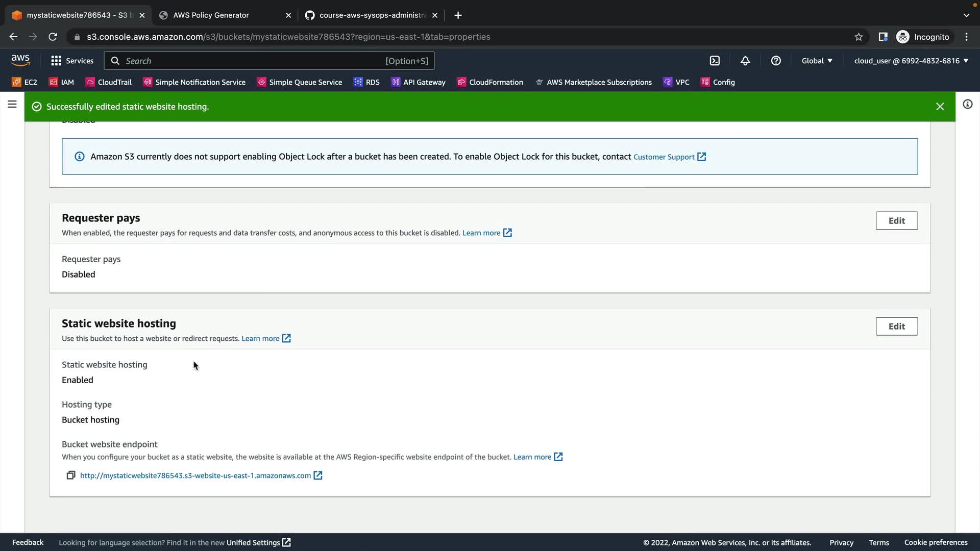
Task: Click the Customer Support link
Action: (664, 157)
